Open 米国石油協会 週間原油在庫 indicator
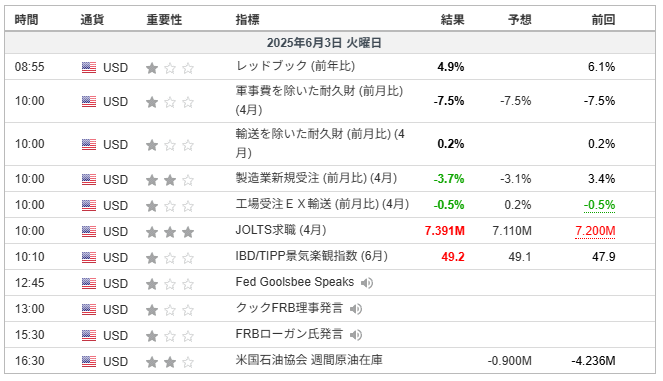 click(309, 360)
